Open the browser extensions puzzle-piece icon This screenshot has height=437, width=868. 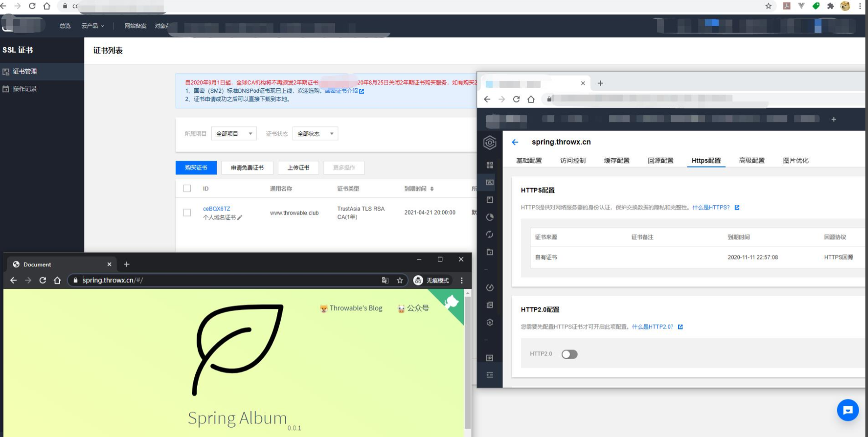[830, 7]
